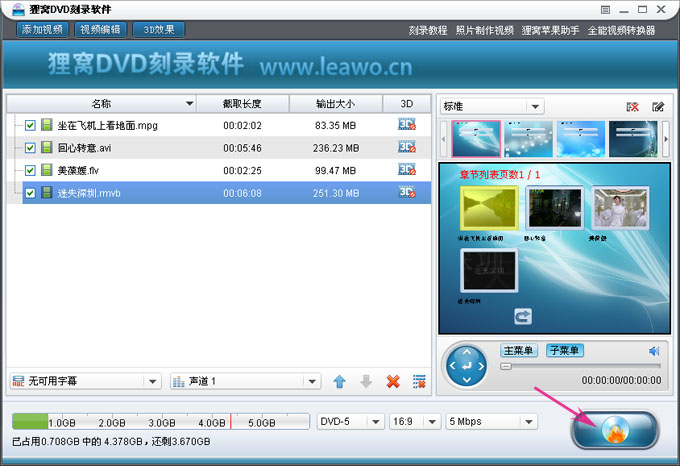Select the 迷失深圳.rmvb file name
Image resolution: width=680 pixels, height=466 pixels.
pyautogui.click(x=89, y=193)
